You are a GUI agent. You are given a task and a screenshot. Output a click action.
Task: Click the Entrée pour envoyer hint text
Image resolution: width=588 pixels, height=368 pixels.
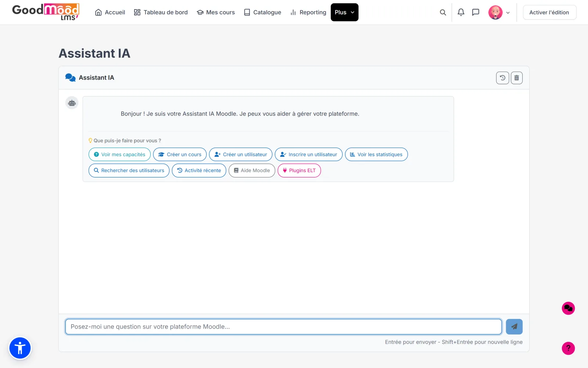pyautogui.click(x=454, y=342)
